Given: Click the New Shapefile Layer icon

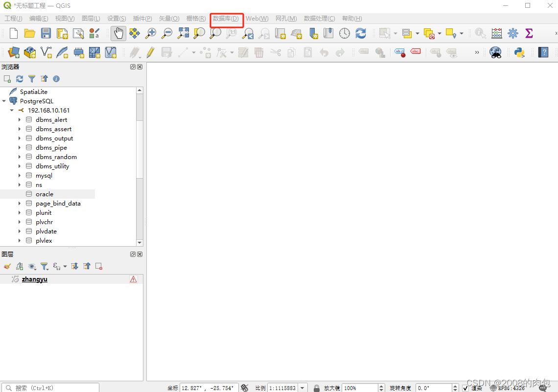Looking at the screenshot, I should coord(46,52).
